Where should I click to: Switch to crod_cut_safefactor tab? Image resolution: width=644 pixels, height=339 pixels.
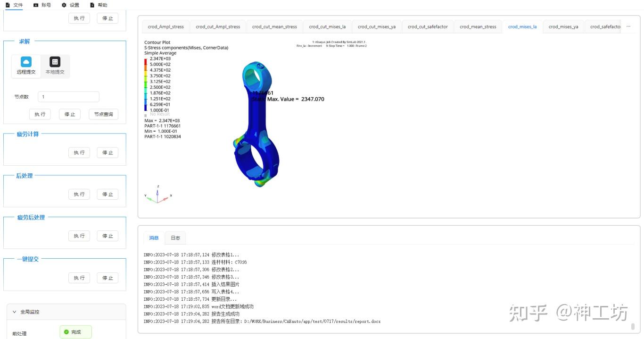(x=428, y=26)
